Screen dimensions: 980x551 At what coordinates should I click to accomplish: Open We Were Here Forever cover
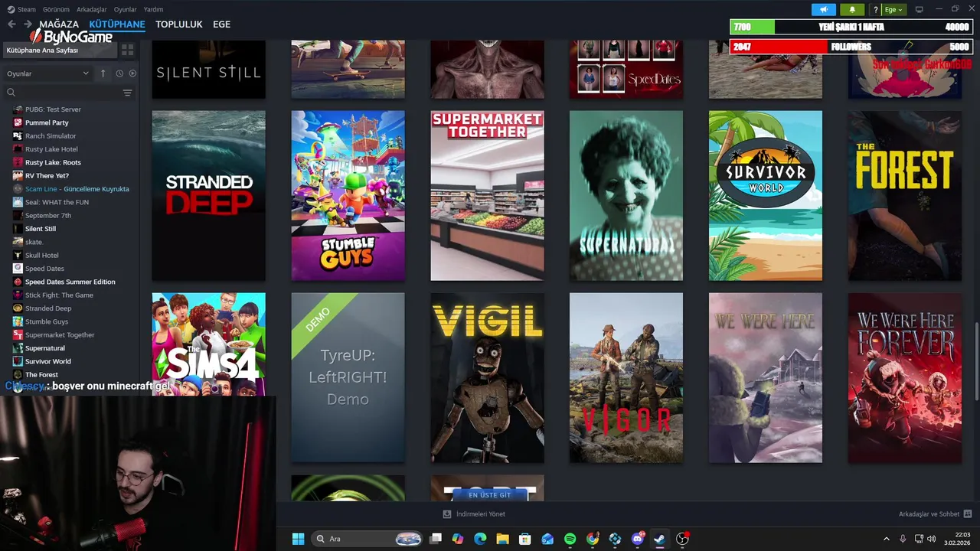click(905, 378)
